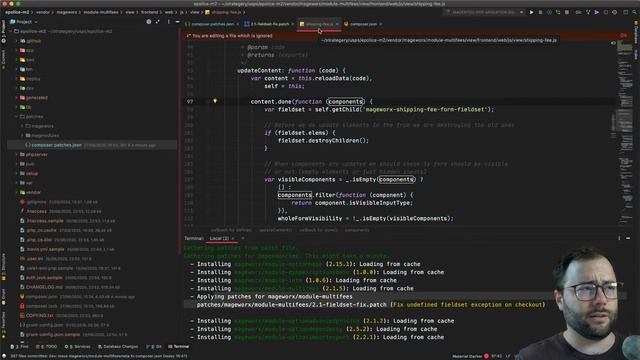Image resolution: width=640 pixels, height=360 pixels.
Task: Add a new terminal session with plus icon
Action: pos(242,238)
